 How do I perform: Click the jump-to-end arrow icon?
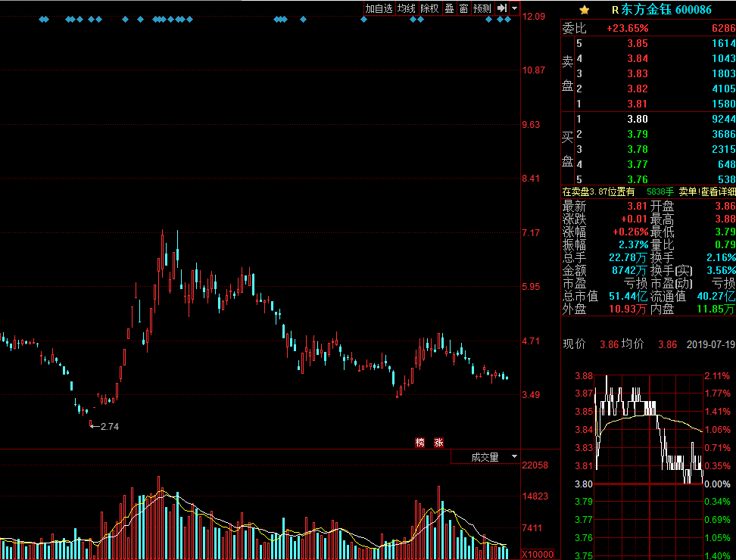click(502, 8)
